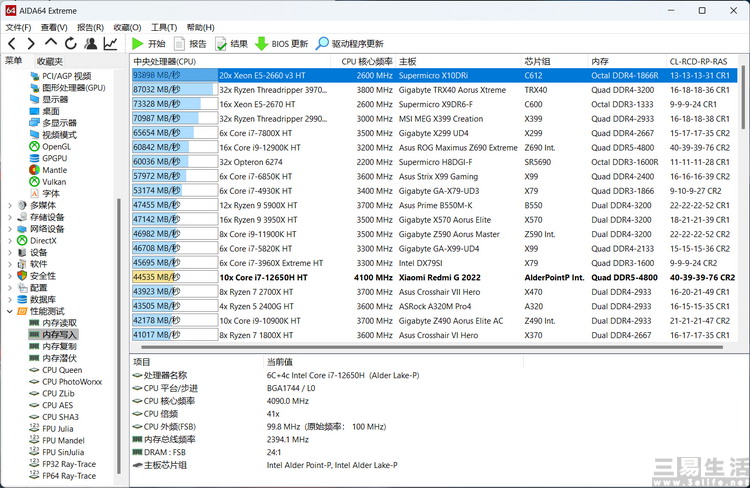This screenshot has height=488, width=750.
Task: Select 桌面 tree item
Action: (44, 111)
